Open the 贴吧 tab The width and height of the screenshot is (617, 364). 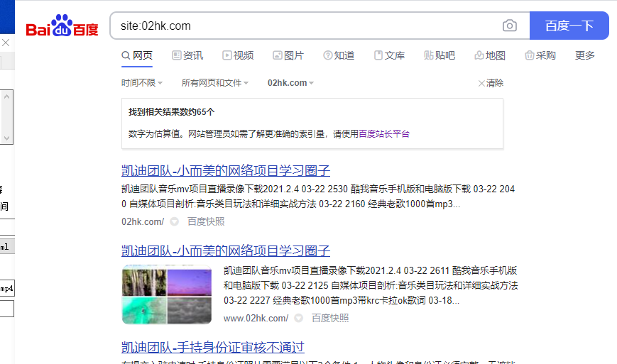click(439, 55)
